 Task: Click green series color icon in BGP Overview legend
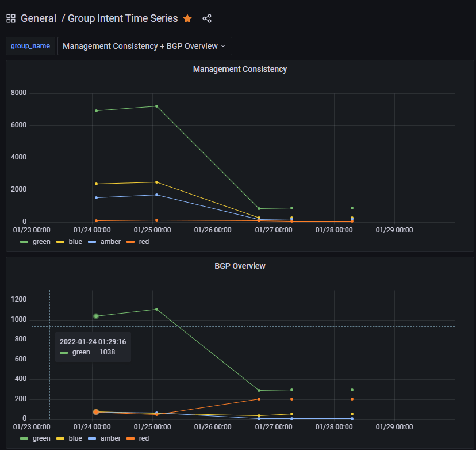[x=24, y=438]
